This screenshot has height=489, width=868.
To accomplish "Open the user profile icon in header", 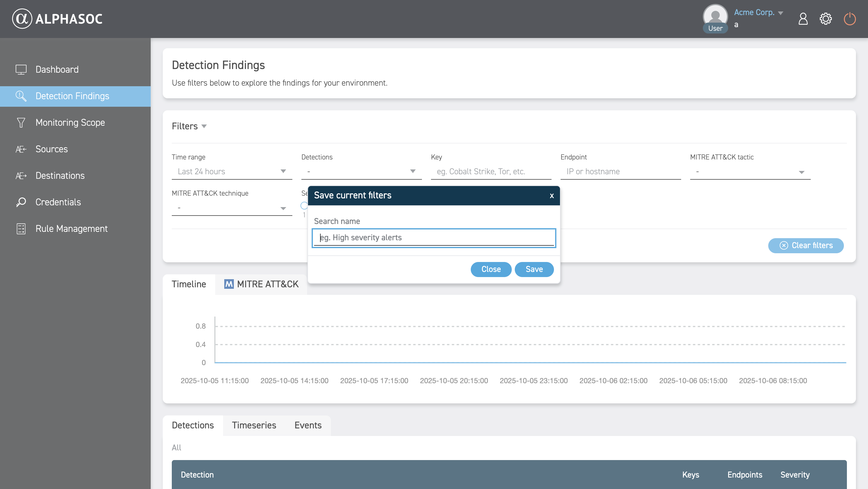I will click(803, 19).
